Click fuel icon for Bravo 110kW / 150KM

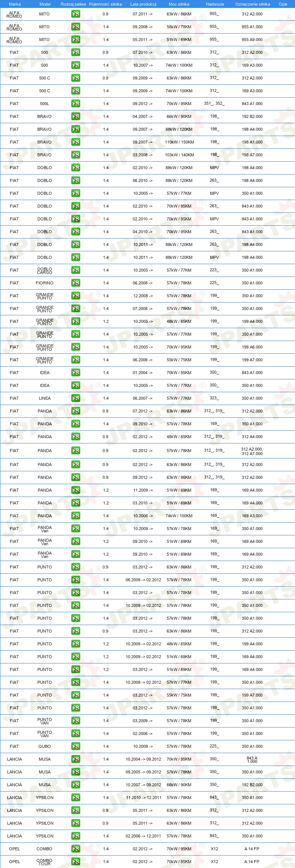click(75, 142)
